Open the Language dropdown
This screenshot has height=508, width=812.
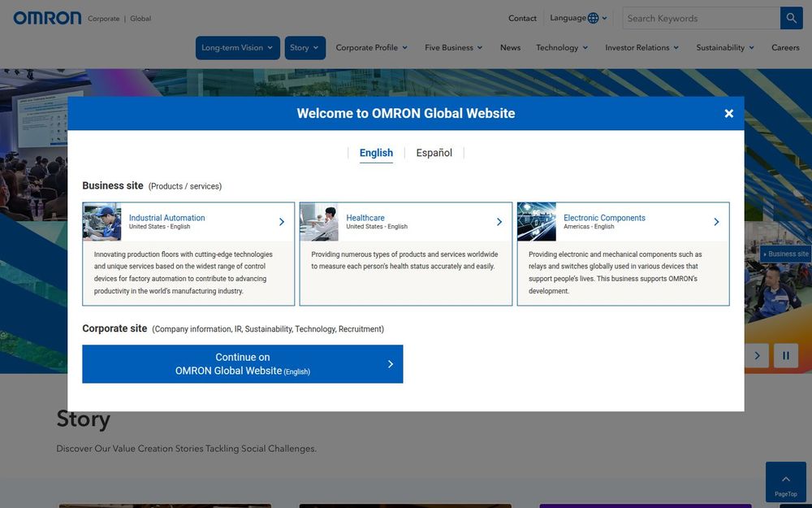click(578, 17)
